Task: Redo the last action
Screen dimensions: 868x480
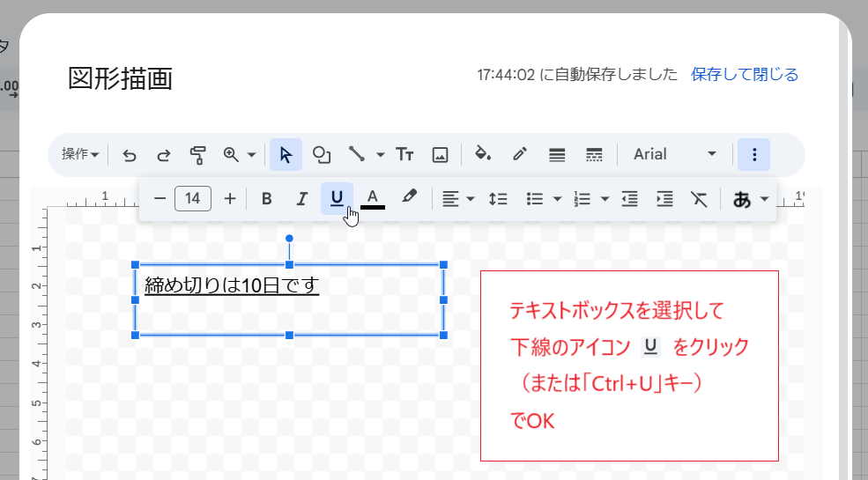Action: [x=163, y=155]
